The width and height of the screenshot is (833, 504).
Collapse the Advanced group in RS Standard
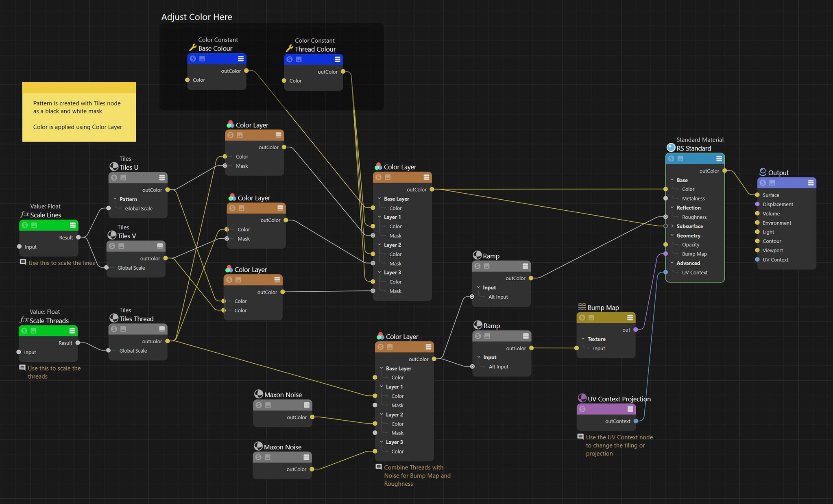(x=672, y=263)
